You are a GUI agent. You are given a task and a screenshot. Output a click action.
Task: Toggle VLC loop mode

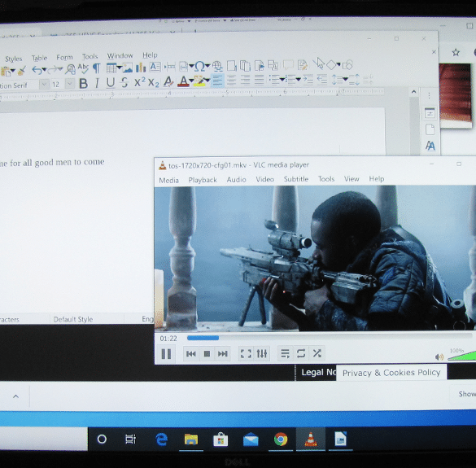[301, 353]
